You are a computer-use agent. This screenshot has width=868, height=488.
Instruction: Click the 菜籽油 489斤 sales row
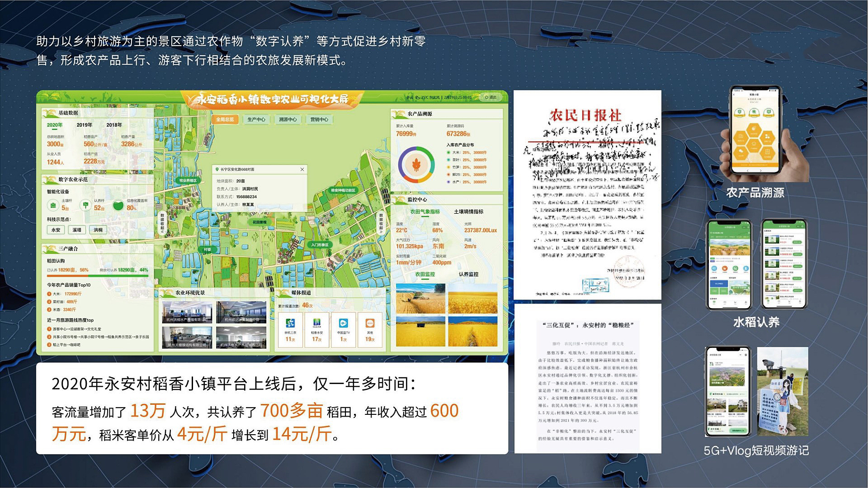pos(63,302)
